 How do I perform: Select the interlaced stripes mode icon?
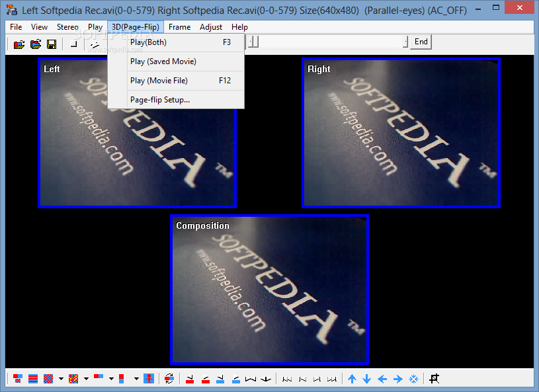[33, 379]
